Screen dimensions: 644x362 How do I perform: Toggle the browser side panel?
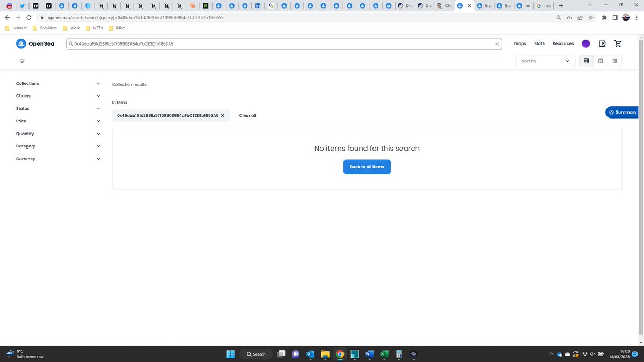[x=615, y=17]
